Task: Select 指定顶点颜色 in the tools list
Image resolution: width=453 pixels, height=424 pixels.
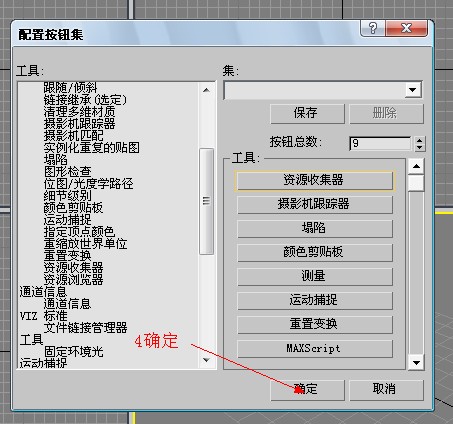Action: click(79, 232)
